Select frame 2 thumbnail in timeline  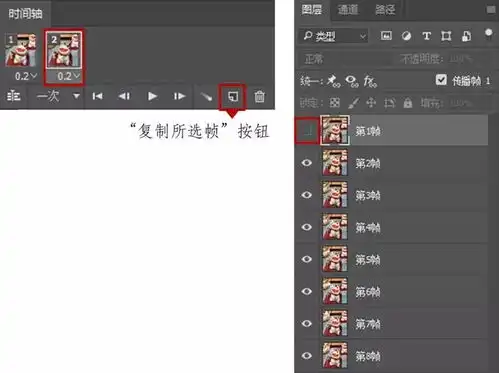(63, 50)
